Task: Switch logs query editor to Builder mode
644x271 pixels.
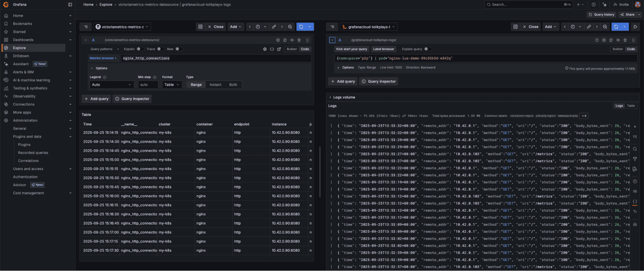Action: click(x=618, y=49)
